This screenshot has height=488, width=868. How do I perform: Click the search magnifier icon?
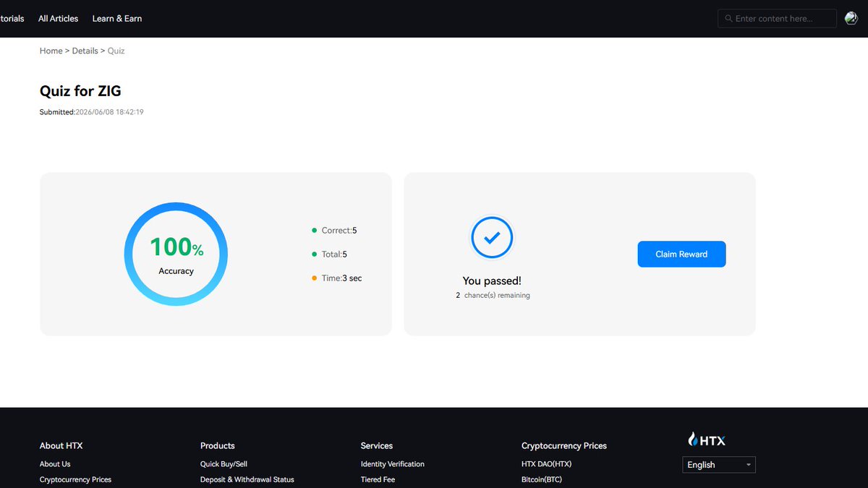pos(728,19)
